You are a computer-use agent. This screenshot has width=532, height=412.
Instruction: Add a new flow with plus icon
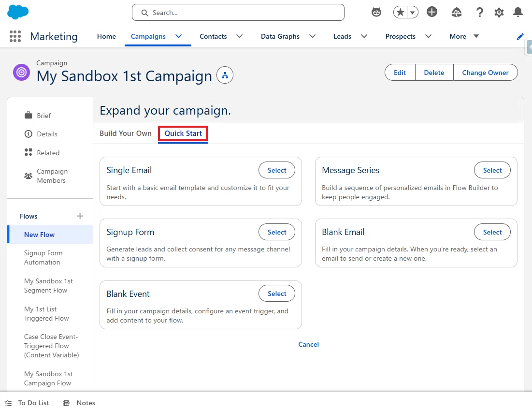point(80,216)
